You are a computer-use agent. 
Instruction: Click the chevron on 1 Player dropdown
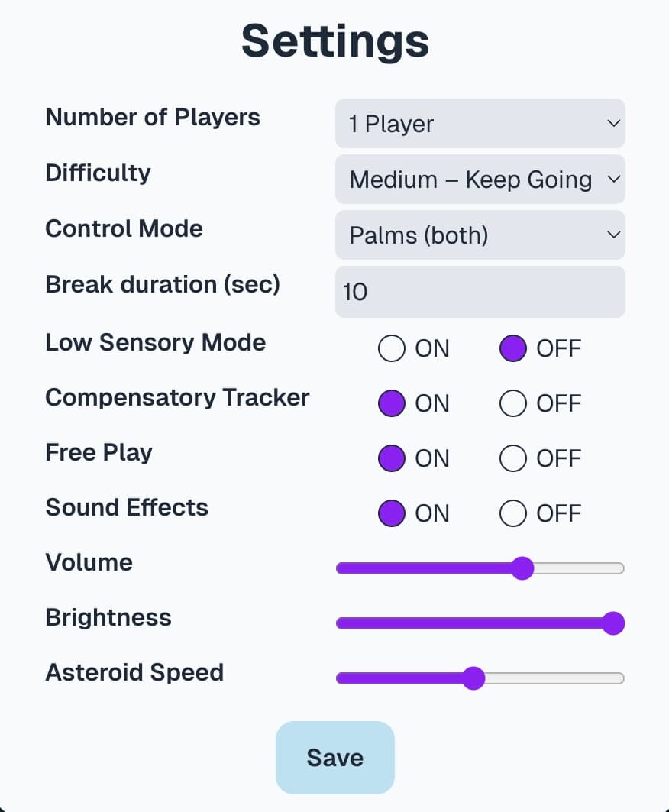pos(613,123)
